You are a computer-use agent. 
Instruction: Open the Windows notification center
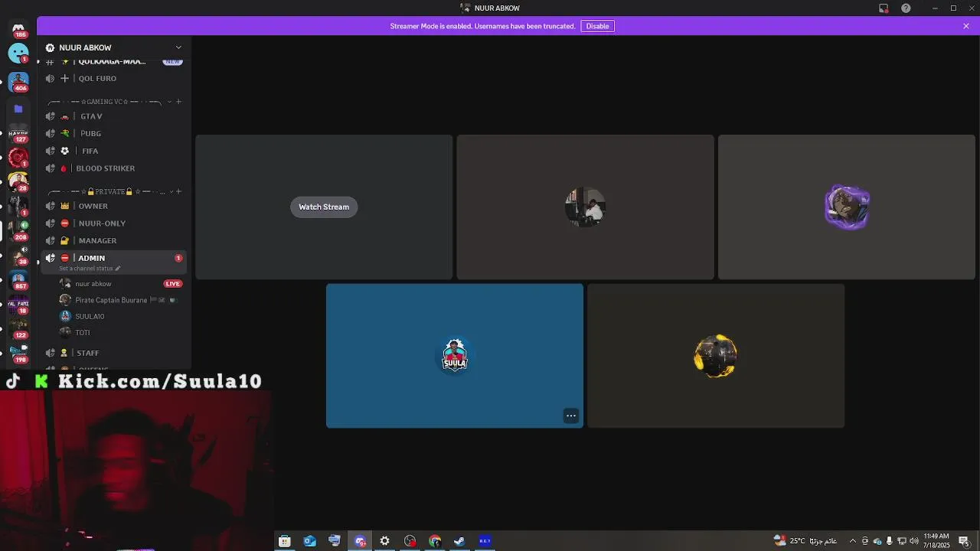965,541
